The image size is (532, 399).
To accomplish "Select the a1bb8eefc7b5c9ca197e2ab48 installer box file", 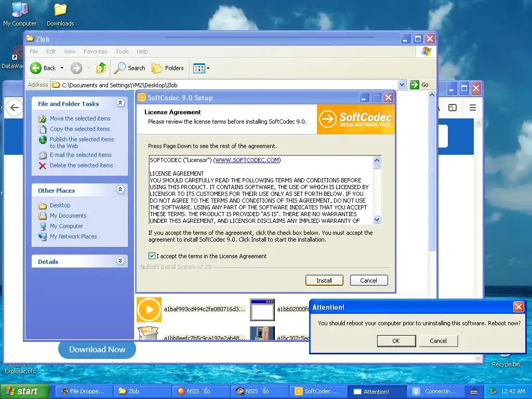I will [x=148, y=333].
